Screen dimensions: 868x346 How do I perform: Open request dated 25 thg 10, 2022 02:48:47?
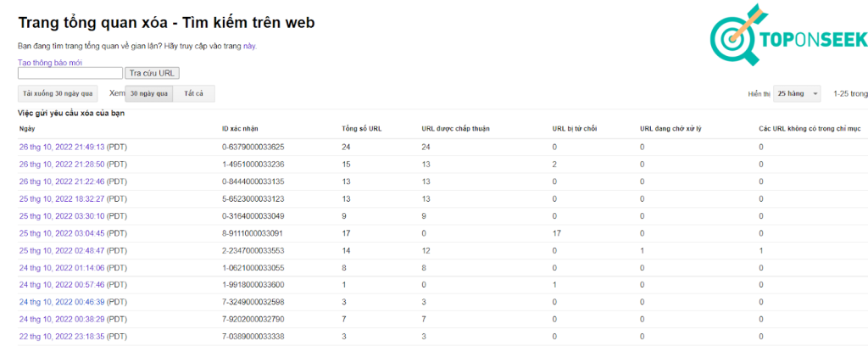(61, 250)
